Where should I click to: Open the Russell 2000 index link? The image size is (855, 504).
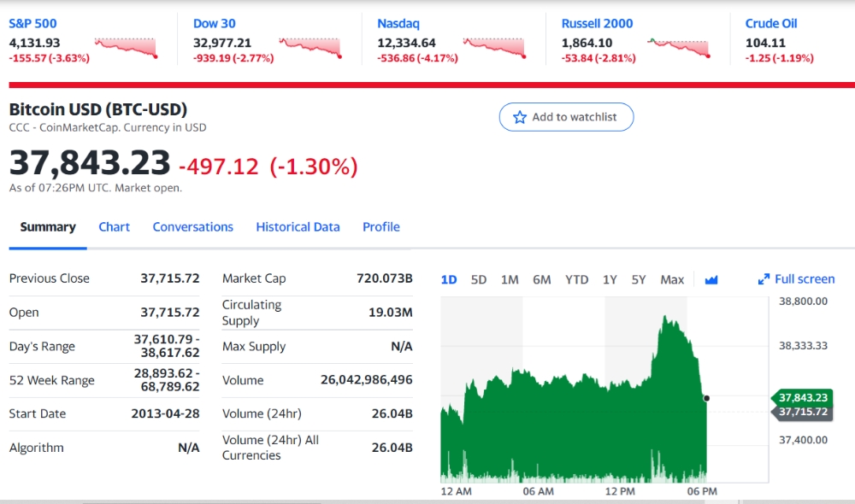click(x=597, y=23)
